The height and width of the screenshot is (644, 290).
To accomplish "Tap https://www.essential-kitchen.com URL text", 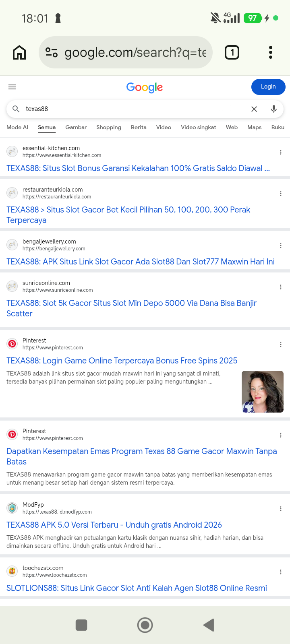I will pos(62,155).
